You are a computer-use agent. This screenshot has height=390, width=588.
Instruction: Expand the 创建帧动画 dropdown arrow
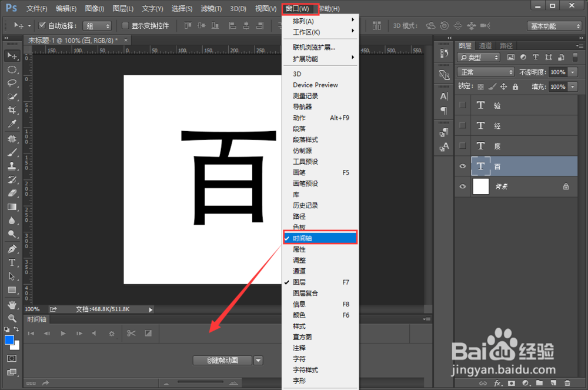(258, 360)
